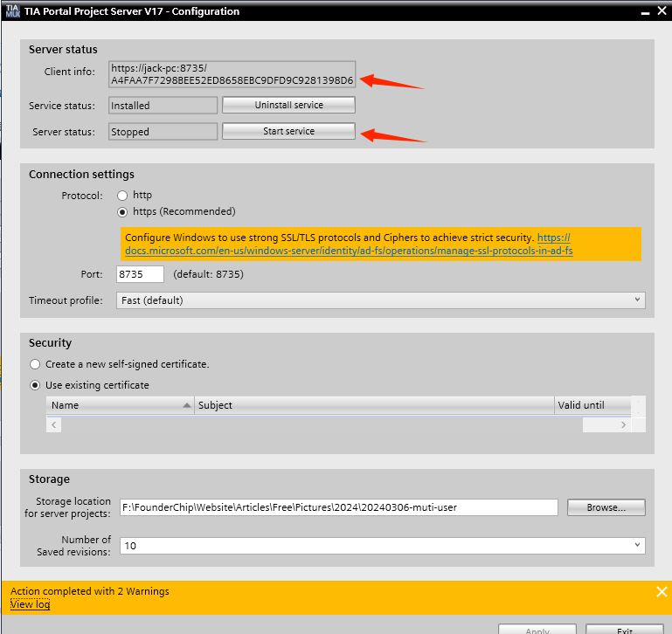The image size is (672, 634).
Task: Click the 'Action completed with 2 Warnings' text
Action: point(90,591)
